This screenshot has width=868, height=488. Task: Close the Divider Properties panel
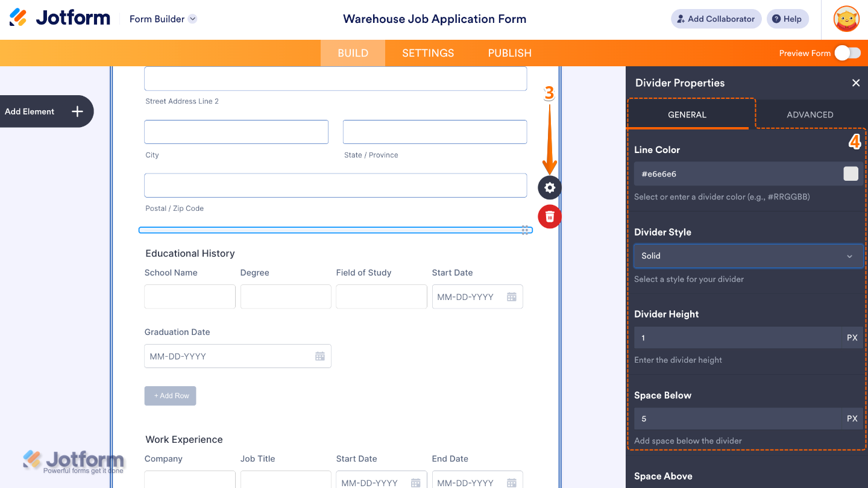tap(856, 83)
